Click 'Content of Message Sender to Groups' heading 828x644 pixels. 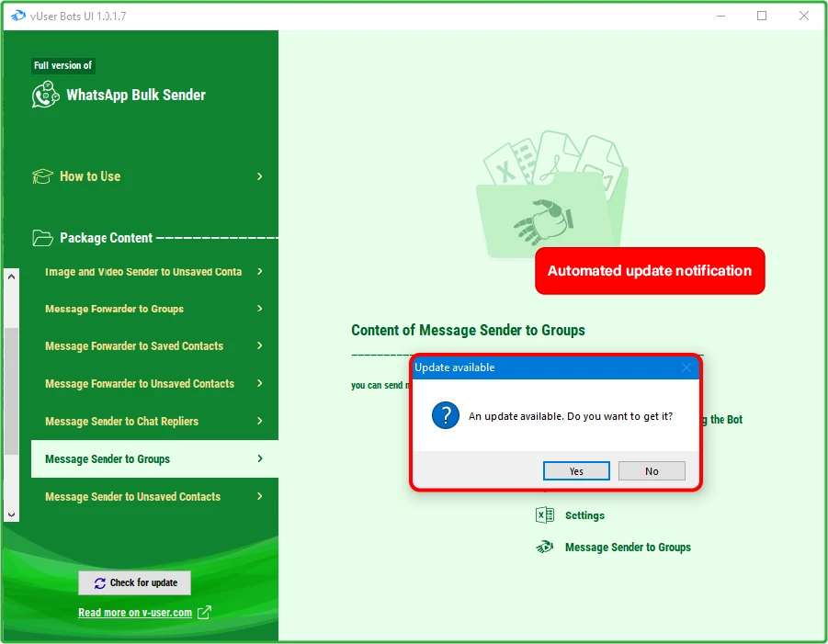[468, 331]
